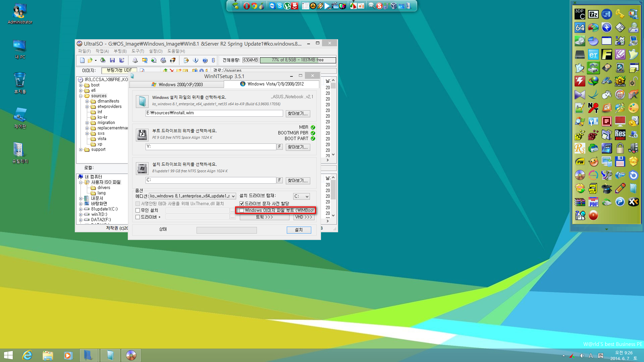The width and height of the screenshot is (644, 362).
Task: Open the Ghost launcher icon
Action: tap(634, 54)
